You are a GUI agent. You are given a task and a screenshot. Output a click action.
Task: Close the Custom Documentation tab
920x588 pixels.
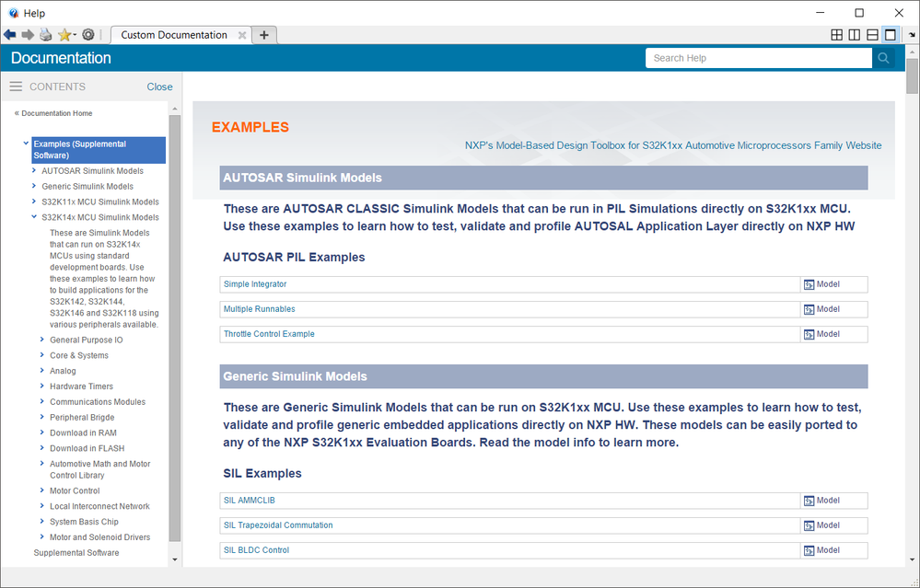(241, 35)
